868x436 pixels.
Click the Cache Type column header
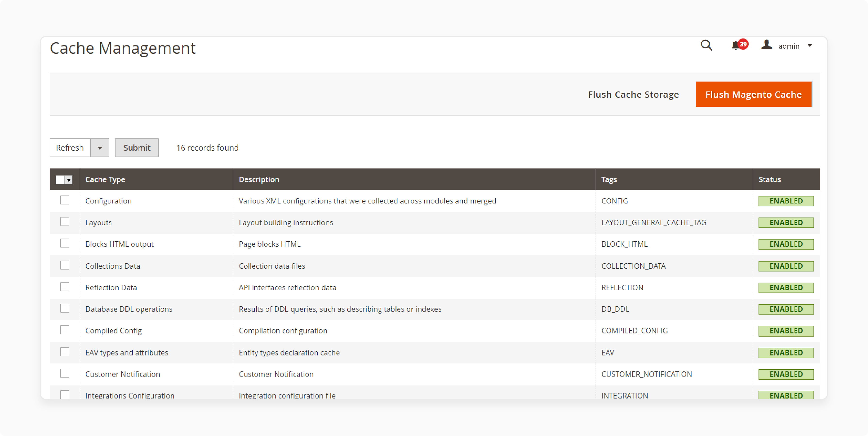click(x=156, y=180)
